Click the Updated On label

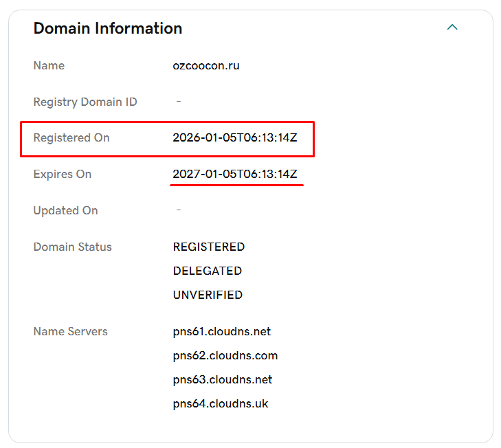coord(66,211)
